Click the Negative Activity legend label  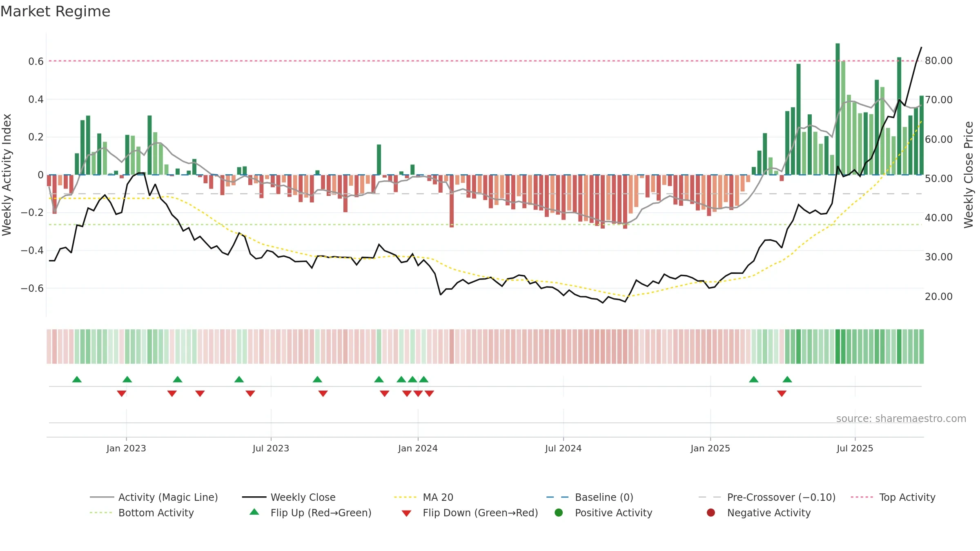769,513
